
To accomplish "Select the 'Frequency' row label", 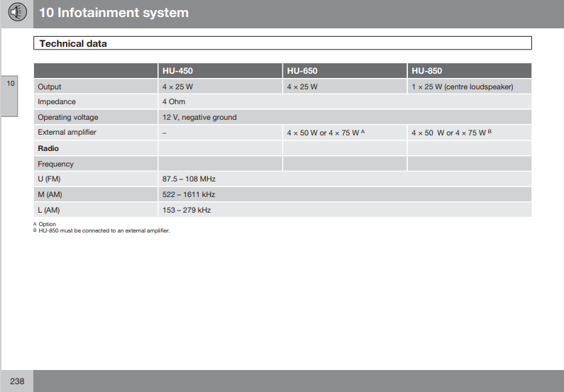I will point(56,164).
